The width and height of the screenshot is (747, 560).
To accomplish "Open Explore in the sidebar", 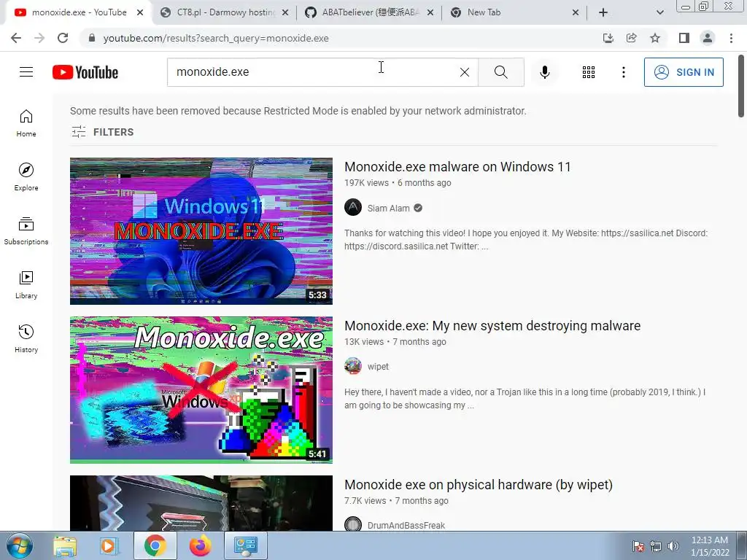I will pos(26,177).
